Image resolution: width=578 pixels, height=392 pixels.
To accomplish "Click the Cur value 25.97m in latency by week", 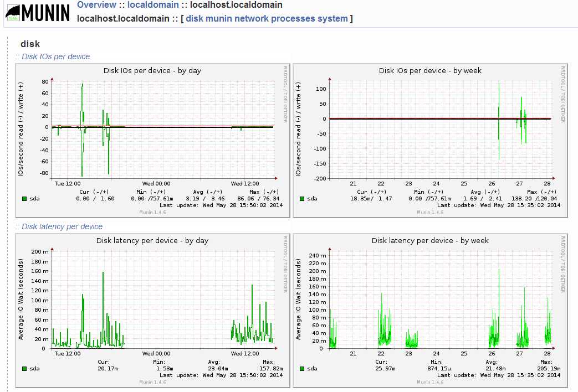I will (x=385, y=368).
